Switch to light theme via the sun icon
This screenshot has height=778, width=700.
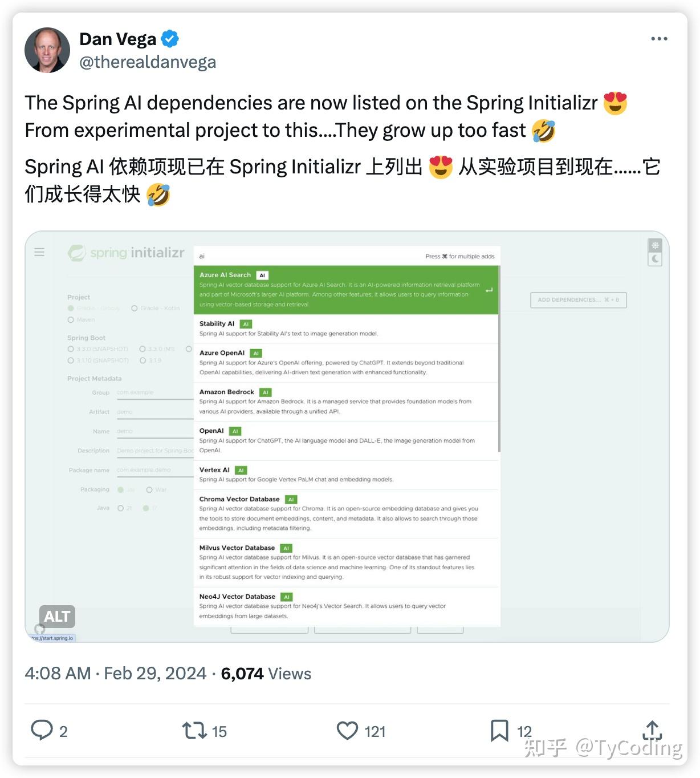tap(654, 245)
